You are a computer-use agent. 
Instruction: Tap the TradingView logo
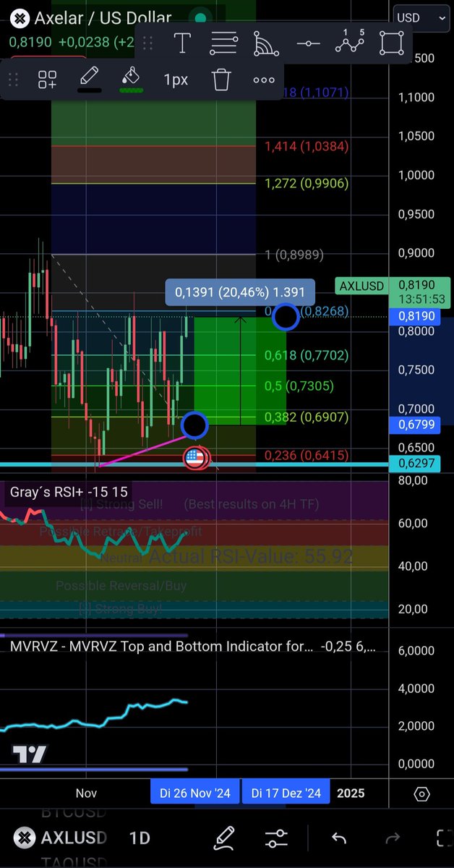point(30,754)
